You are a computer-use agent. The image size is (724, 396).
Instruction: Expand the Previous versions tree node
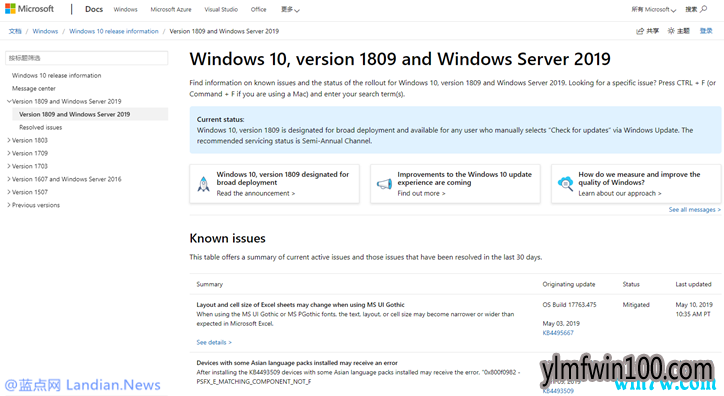pos(9,204)
